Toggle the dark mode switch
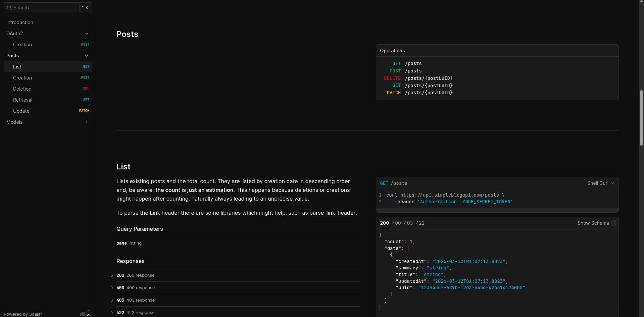The height and width of the screenshot is (317, 644). click(84, 314)
